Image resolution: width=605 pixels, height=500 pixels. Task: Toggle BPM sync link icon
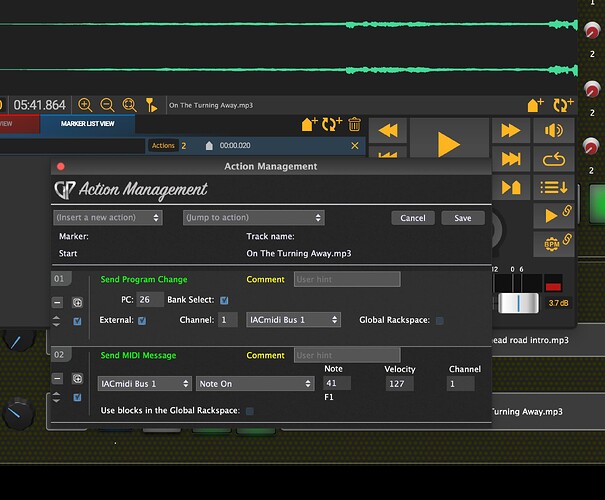coord(554,243)
